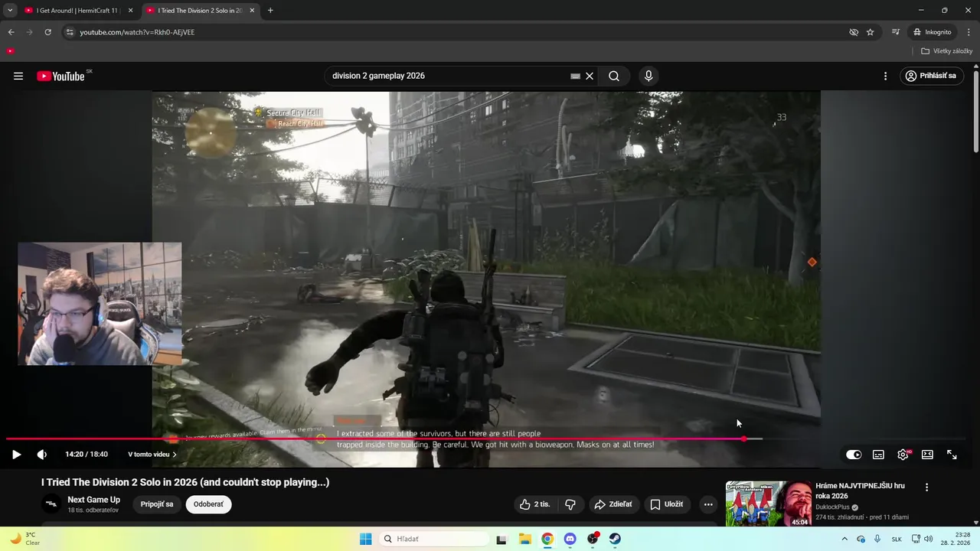The width and height of the screenshot is (980, 551).
Task: Open the DuklockPlus channel link
Action: click(833, 507)
